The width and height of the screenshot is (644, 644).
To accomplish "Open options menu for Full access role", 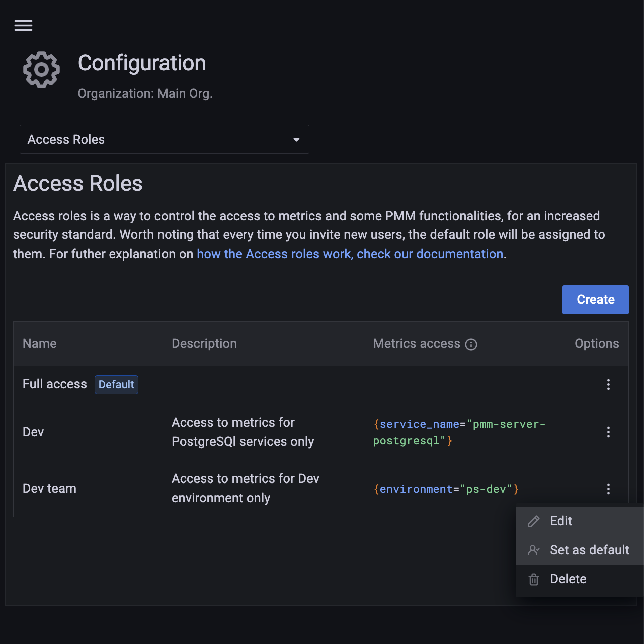I will (608, 385).
